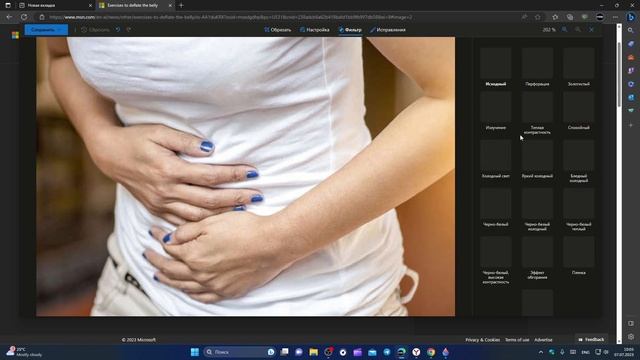Image resolution: width=640 pixels, height=360 pixels.
Task: Click the undo arrow in editor toolbar
Action: coord(118,30)
